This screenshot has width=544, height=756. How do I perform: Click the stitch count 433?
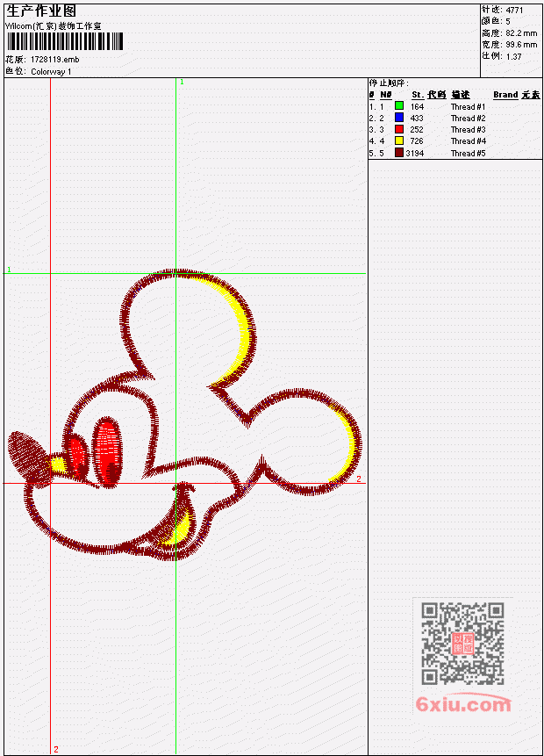pos(417,119)
